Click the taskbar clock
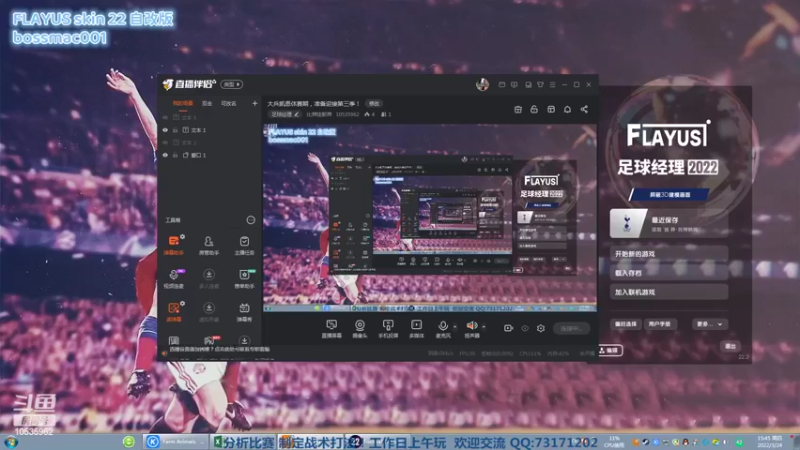This screenshot has height=450, width=800. [770, 442]
